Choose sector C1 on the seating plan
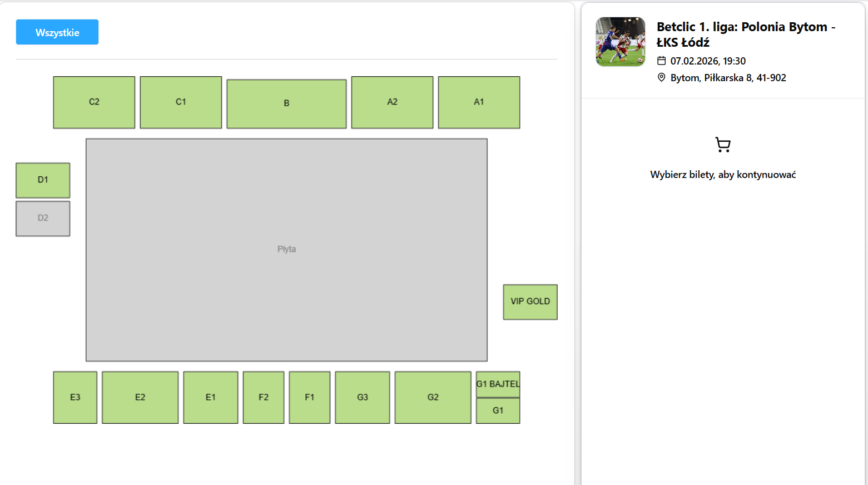 click(x=181, y=102)
